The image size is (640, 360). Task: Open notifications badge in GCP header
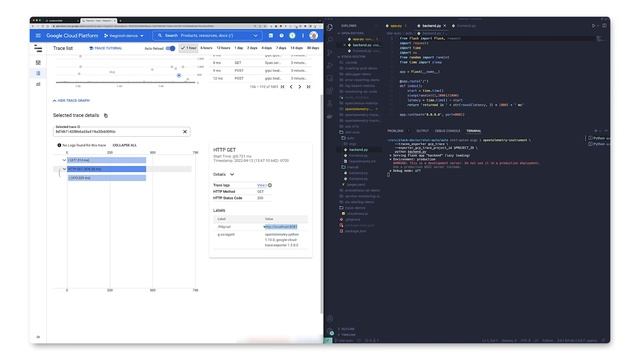pyautogui.click(x=292, y=36)
